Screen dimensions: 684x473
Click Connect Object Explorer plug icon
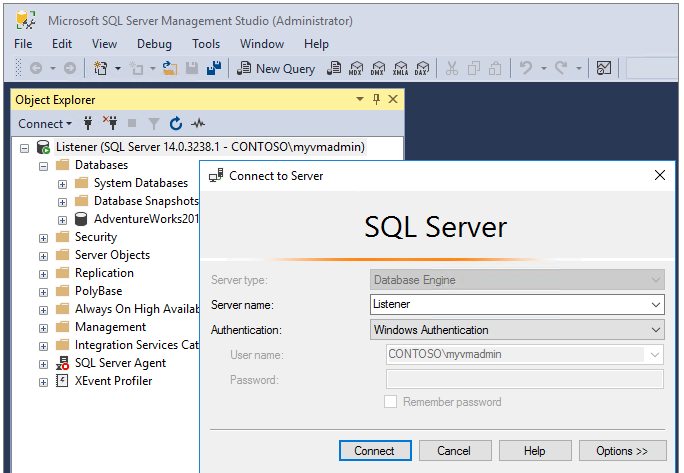88,123
